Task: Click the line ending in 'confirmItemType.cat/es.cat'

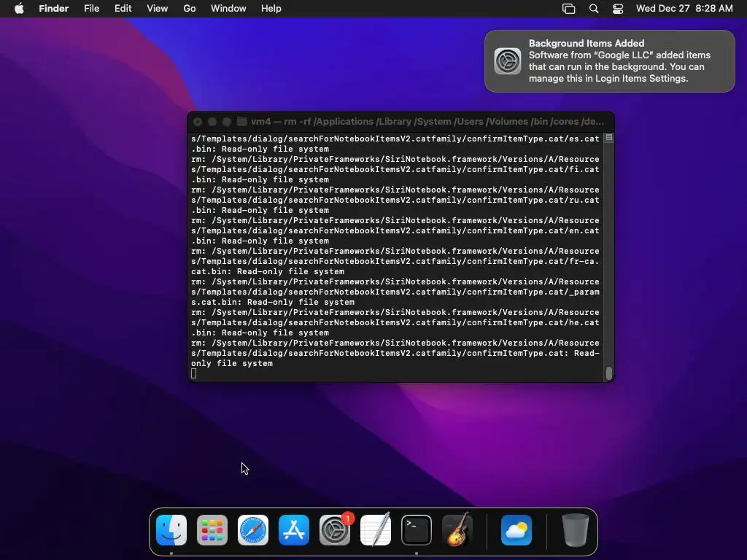Action: pos(395,139)
